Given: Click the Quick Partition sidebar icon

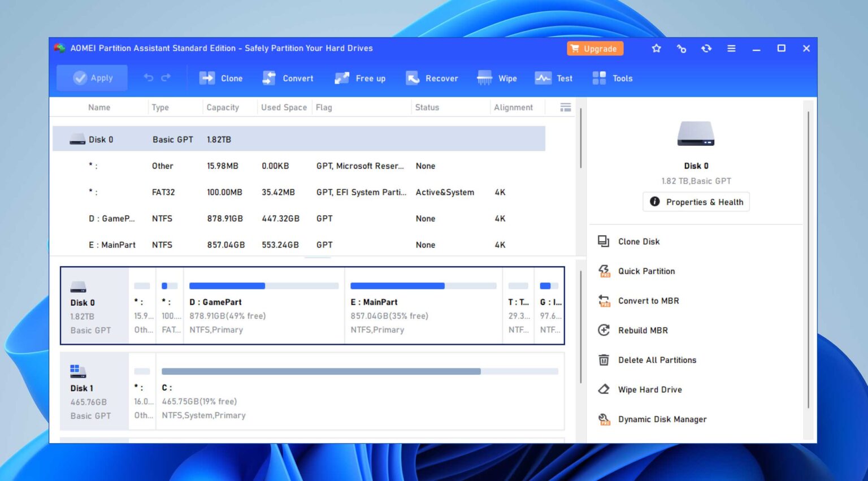Looking at the screenshot, I should click(x=604, y=271).
